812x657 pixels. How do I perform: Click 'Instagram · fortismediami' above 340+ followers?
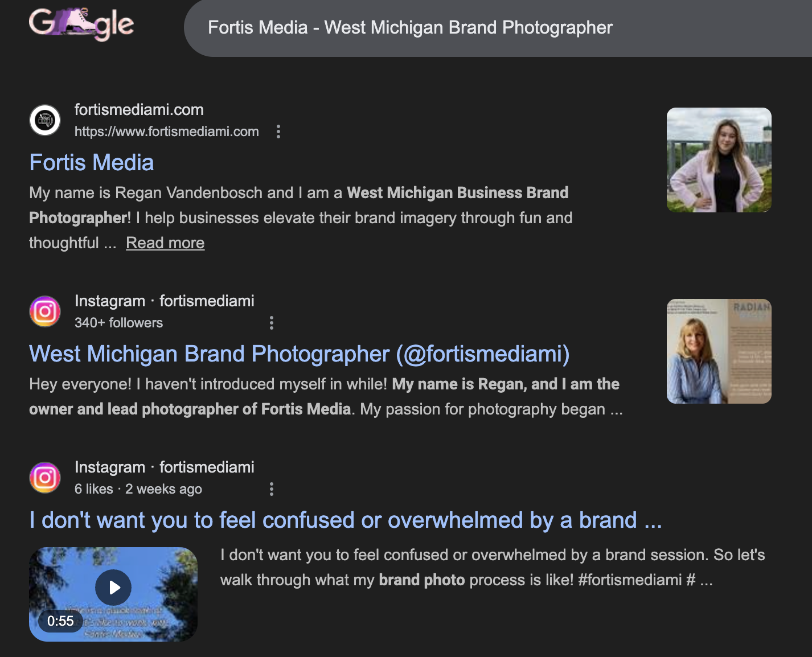[x=165, y=301]
